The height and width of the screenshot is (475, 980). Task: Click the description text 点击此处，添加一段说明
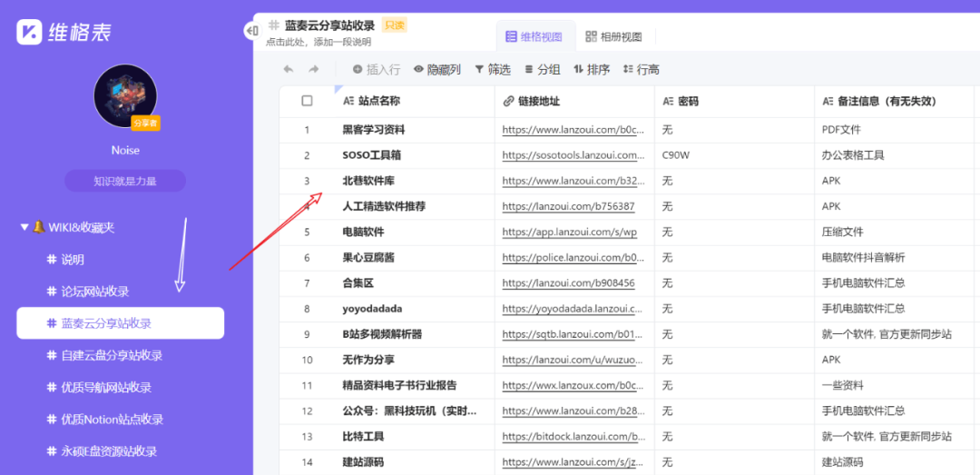318,42
